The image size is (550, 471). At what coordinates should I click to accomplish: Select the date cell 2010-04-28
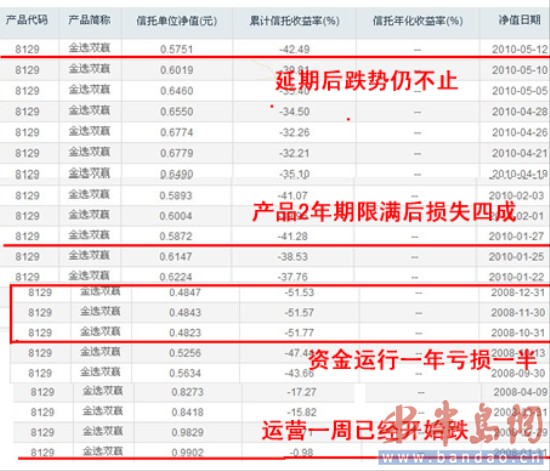(x=519, y=112)
